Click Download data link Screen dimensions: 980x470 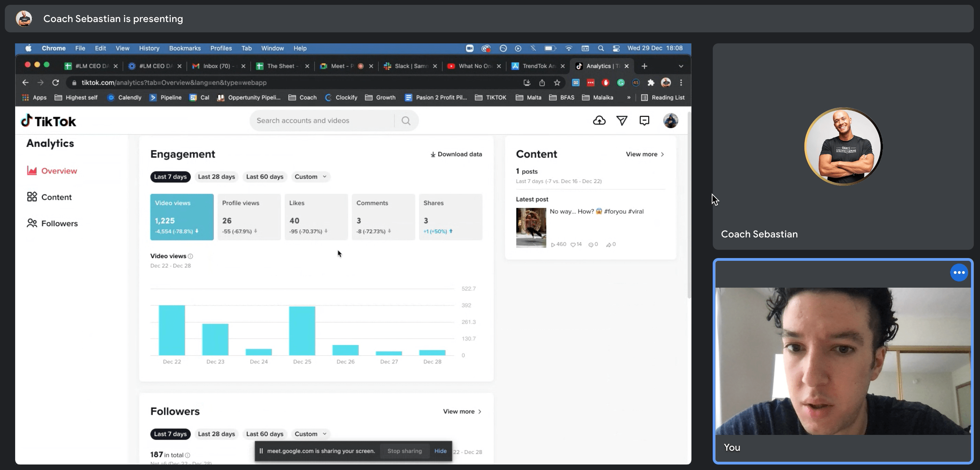tap(456, 154)
